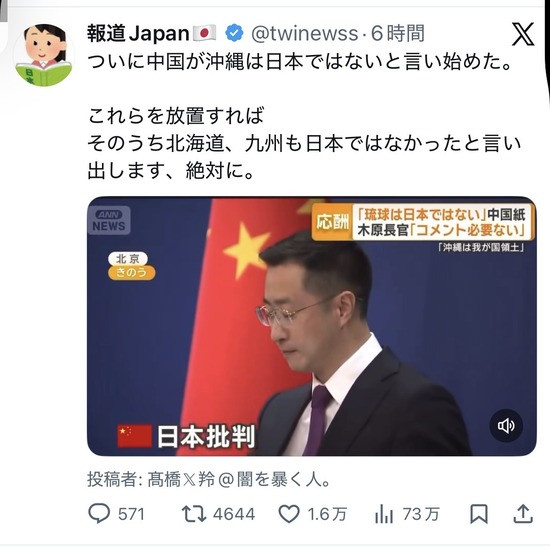The height and width of the screenshot is (549, 550).
Task: Play the ANN News video thumbnail
Action: (311, 326)
